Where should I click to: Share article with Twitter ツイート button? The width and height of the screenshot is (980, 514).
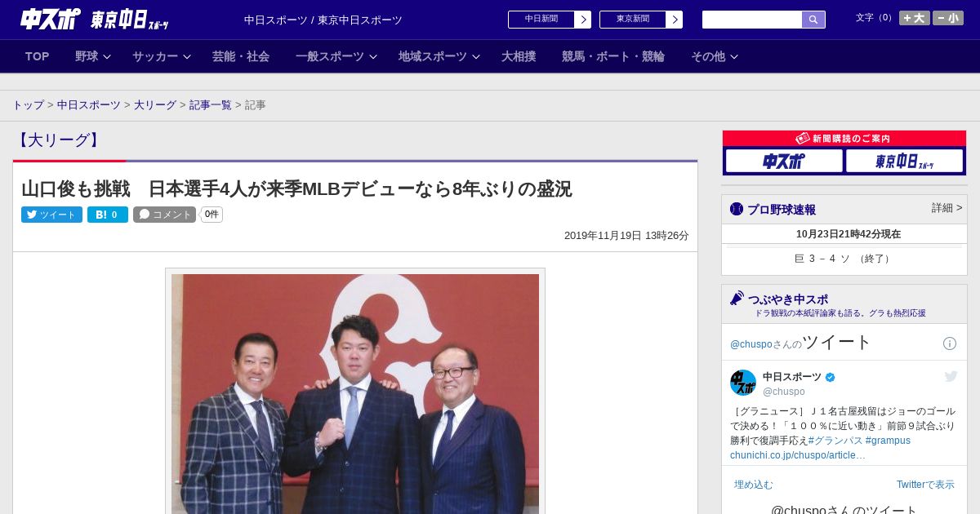point(51,215)
